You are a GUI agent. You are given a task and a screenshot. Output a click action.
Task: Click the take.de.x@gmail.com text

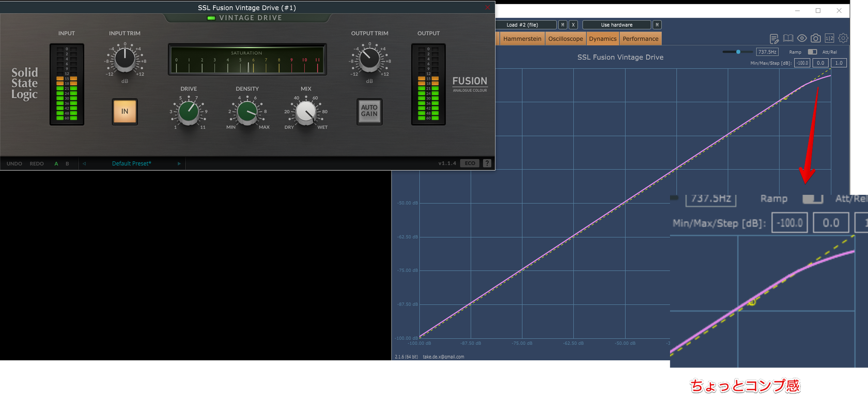[443, 357]
